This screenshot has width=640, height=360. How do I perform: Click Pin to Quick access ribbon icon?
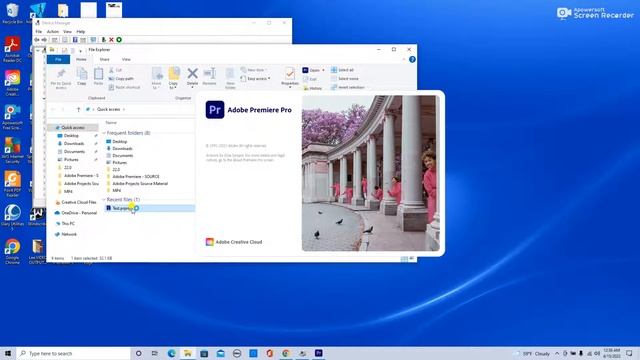tap(61, 78)
